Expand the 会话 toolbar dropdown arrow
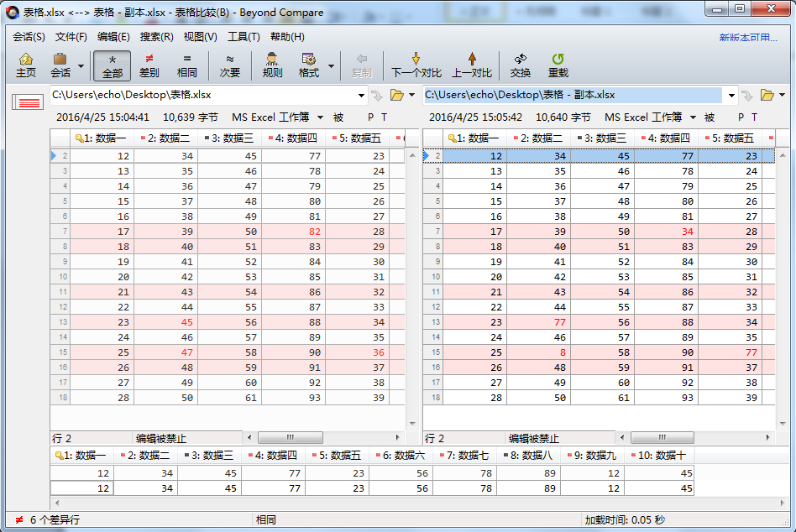The width and height of the screenshot is (796, 532). point(81,65)
